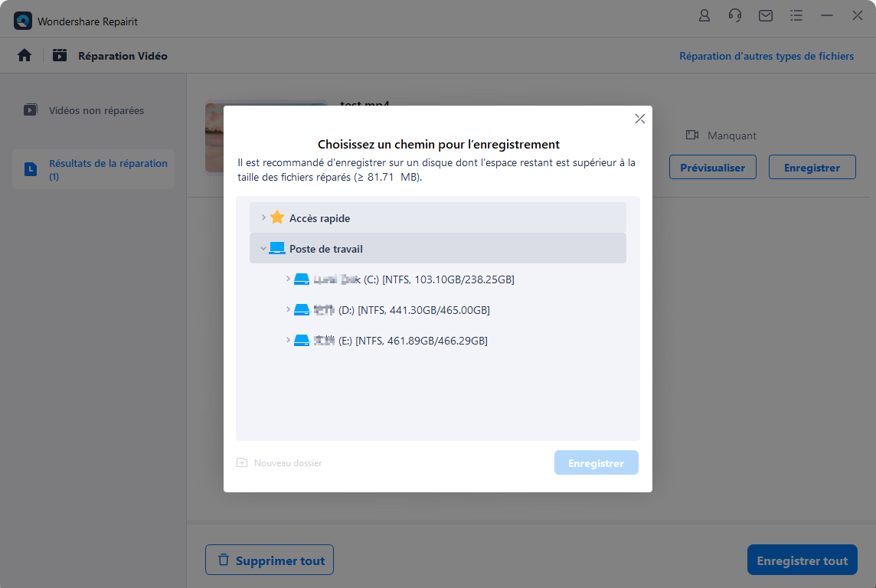Select Résultats de la réparation (1) tab
The width and height of the screenshot is (876, 588).
click(93, 169)
